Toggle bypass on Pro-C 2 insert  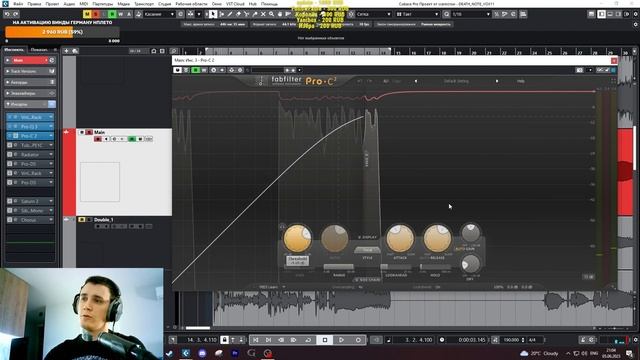(x=10, y=136)
